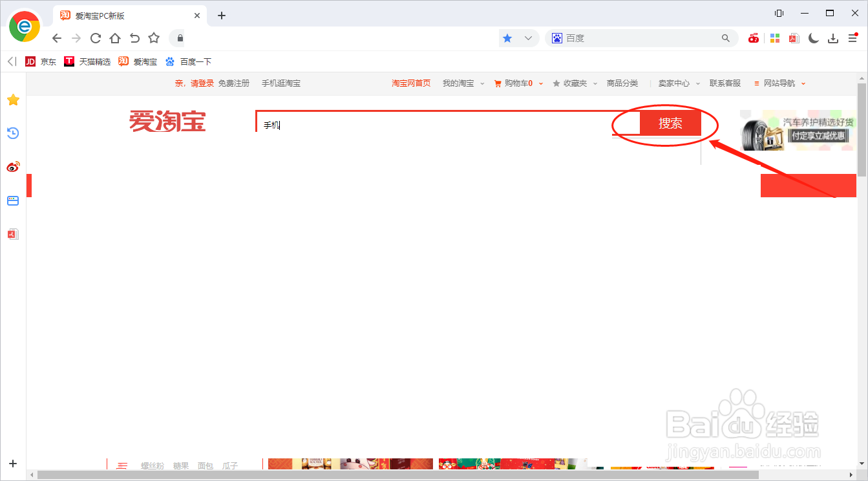Open a new tab with plus button
The height and width of the screenshot is (481, 868).
pyautogui.click(x=222, y=16)
